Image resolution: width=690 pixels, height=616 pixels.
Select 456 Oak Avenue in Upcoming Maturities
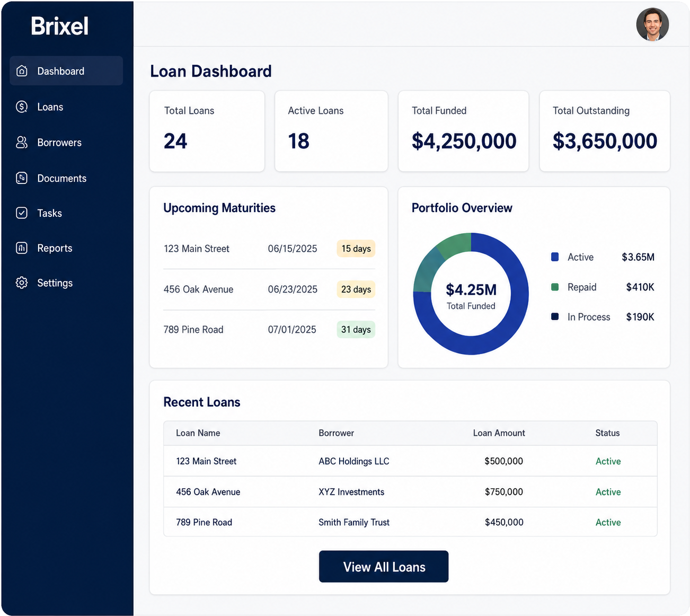198,289
